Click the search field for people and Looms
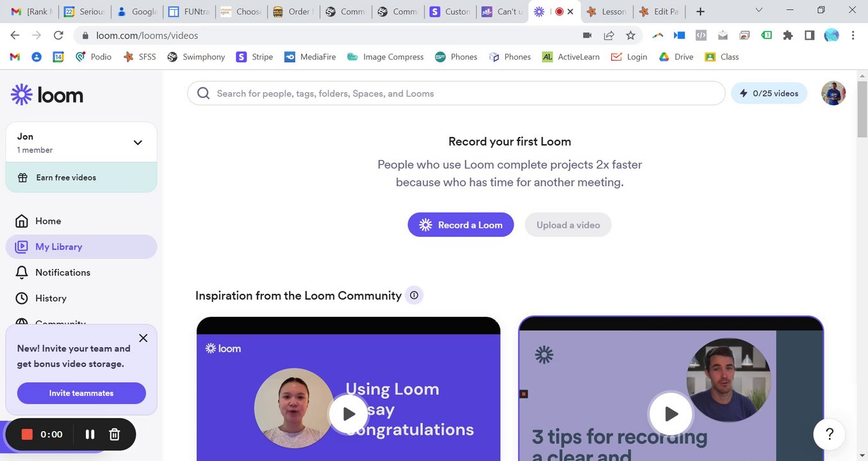Image resolution: width=868 pixels, height=461 pixels. [456, 93]
